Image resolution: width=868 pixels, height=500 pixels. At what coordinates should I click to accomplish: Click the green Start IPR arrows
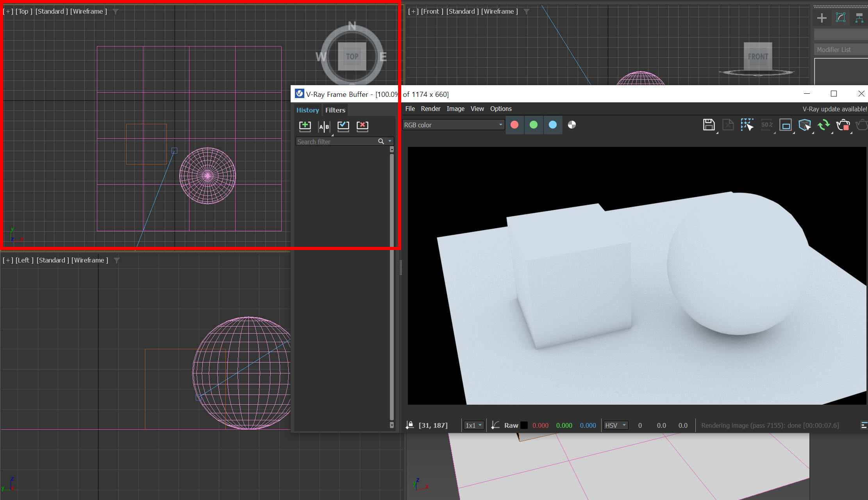tap(823, 125)
